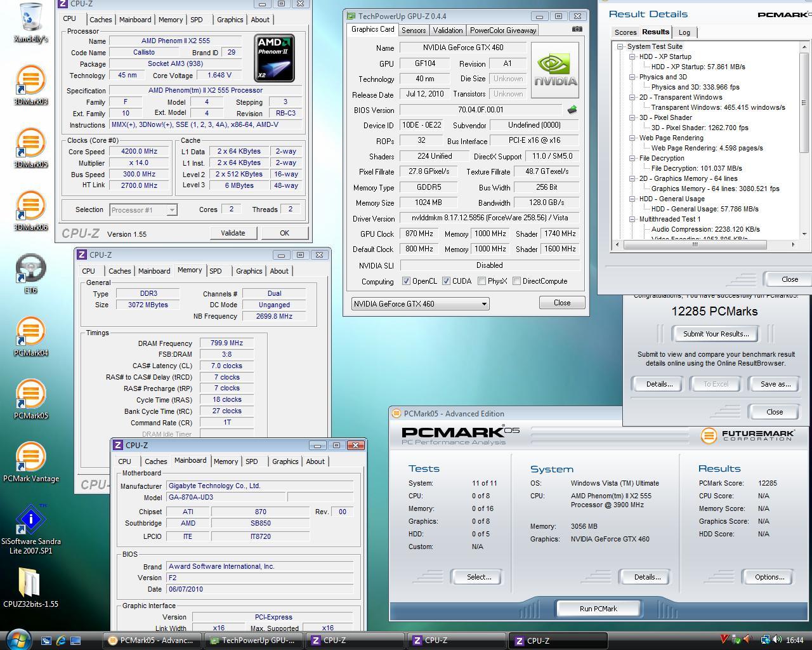
Task: Switch to Caches tab in CPU-Z CPU window
Action: (x=100, y=20)
